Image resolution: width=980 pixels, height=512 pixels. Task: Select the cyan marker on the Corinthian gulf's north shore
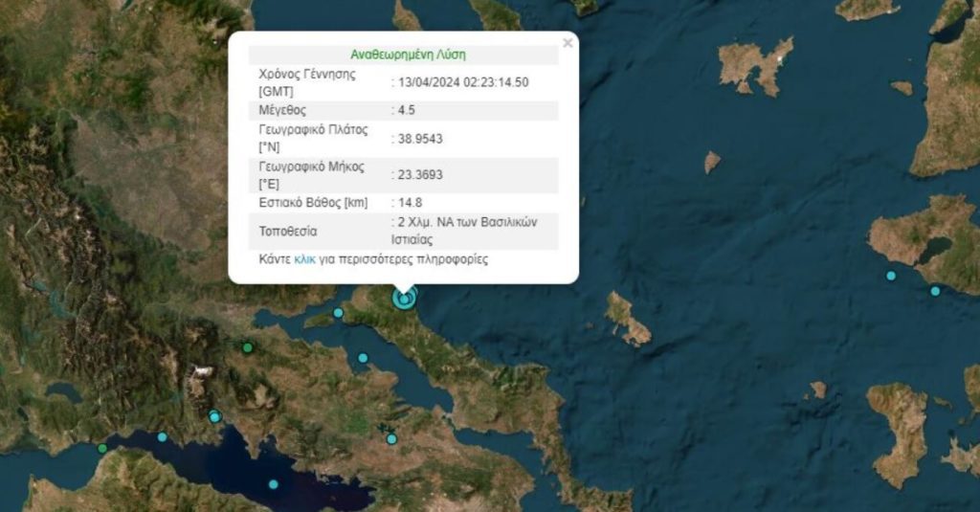point(162,437)
